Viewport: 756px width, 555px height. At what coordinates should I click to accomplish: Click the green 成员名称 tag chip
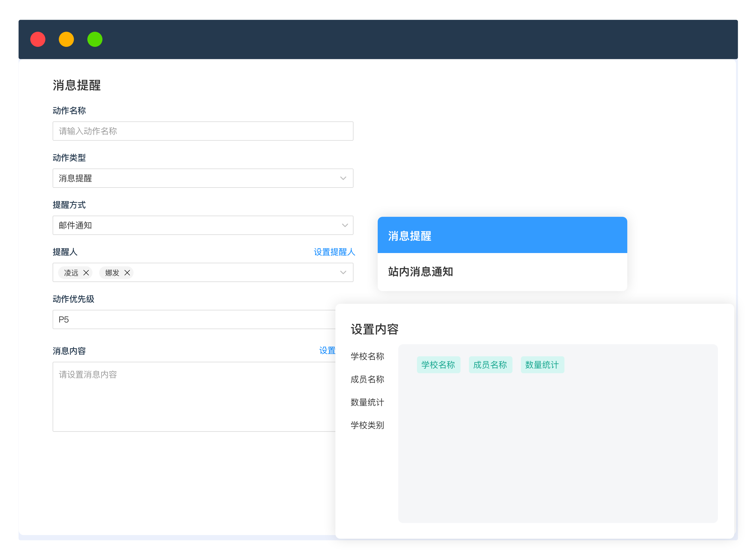tap(490, 365)
